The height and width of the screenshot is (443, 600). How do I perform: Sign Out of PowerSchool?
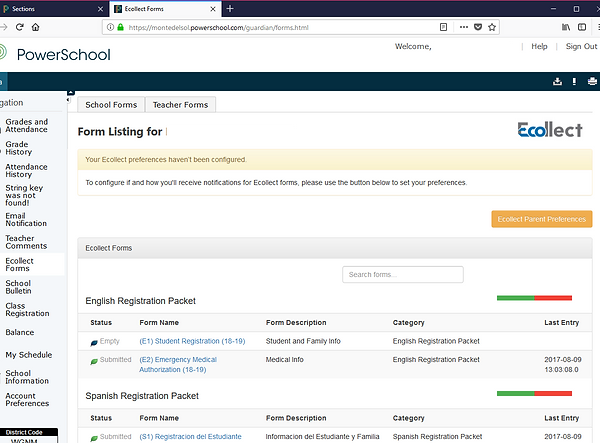click(581, 46)
